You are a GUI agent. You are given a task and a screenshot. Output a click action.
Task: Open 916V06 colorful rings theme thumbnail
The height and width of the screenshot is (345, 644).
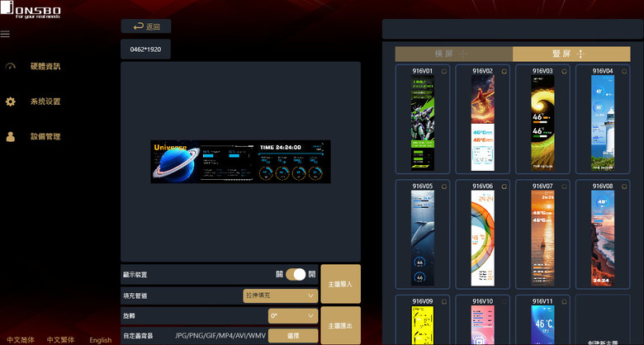483,238
